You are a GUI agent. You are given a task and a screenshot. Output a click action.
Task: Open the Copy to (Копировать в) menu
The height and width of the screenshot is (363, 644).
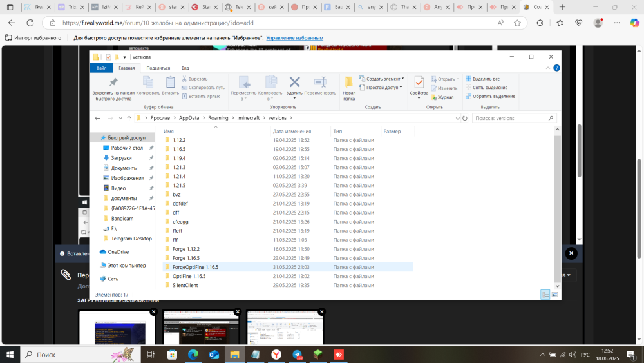click(270, 88)
